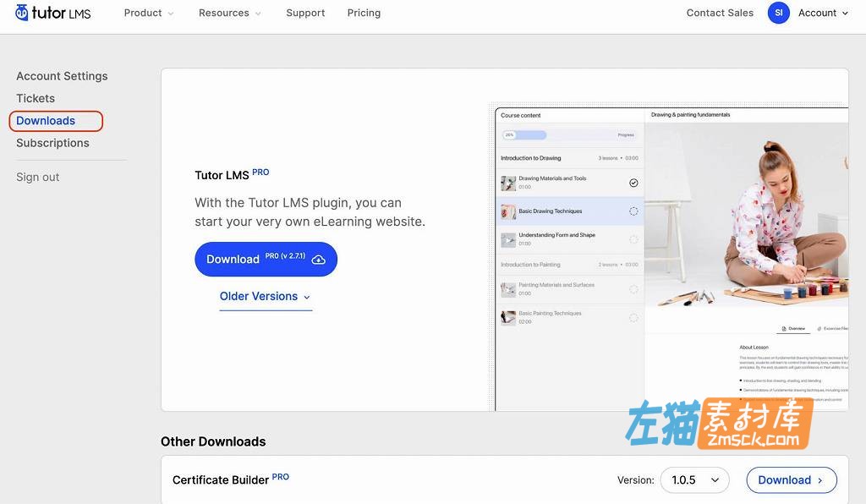Click the Overview icon in the course preview

coord(784,328)
